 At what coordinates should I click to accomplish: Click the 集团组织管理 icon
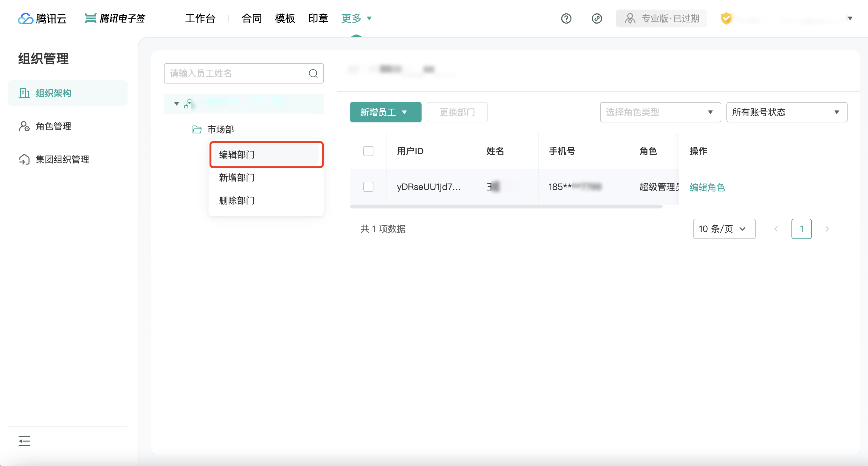pos(24,159)
